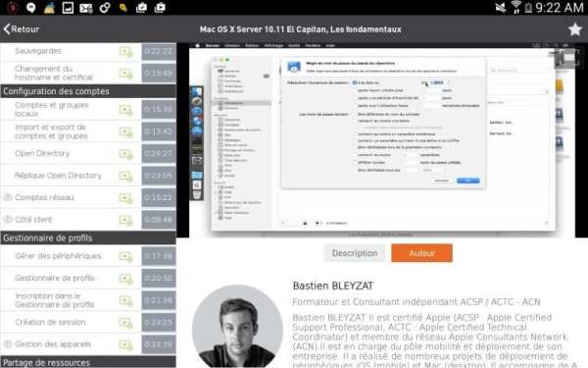The image size is (588, 368).
Task: Collapse the Gestionnaire de profils section header
Action: [88, 238]
